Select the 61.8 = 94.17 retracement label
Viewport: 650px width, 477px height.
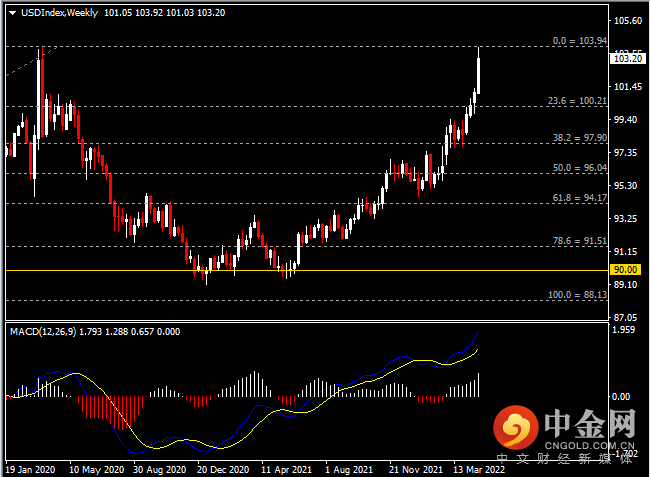coord(580,198)
